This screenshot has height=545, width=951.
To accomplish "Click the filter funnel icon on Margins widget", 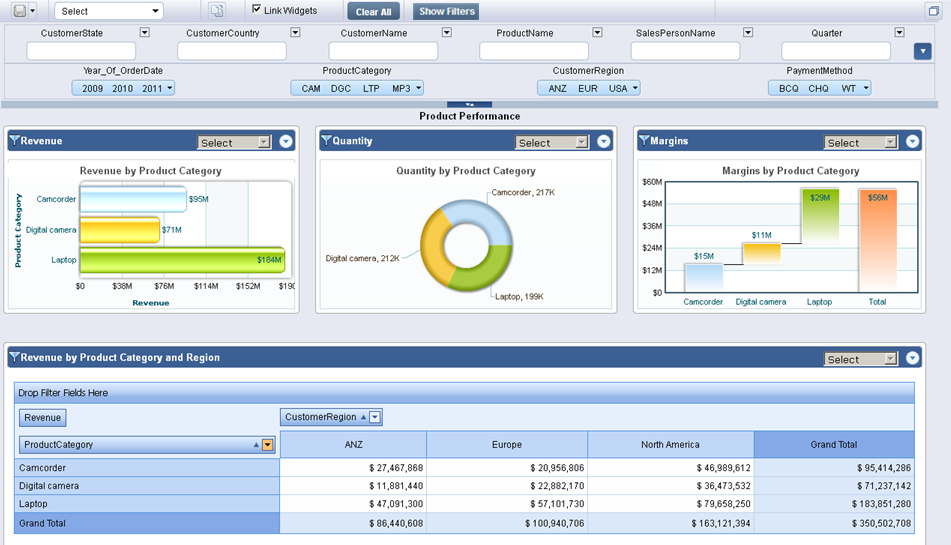I will click(644, 141).
